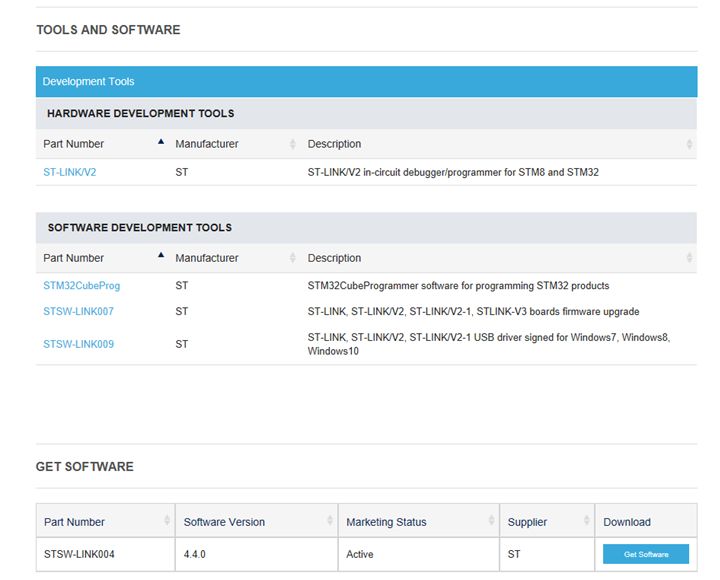Click the SOFTWARE DEVELOPMENT TOOLS section heading
This screenshot has width=720, height=580.
140,228
